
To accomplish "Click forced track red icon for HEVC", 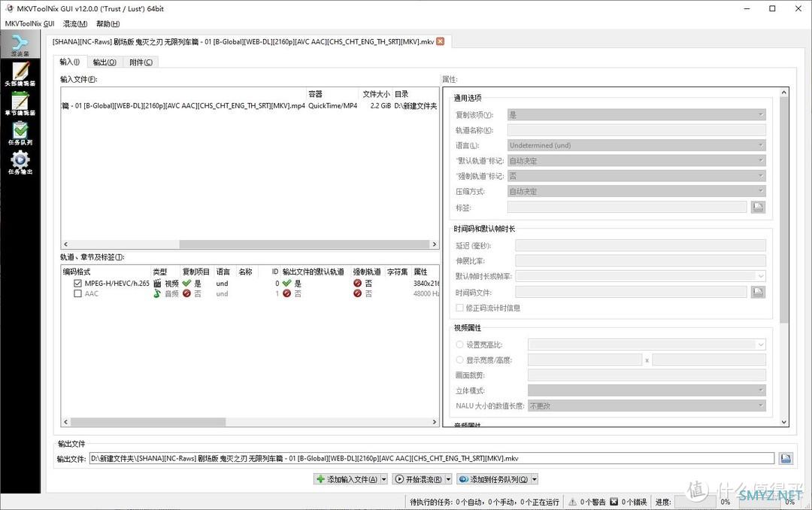I will click(357, 284).
